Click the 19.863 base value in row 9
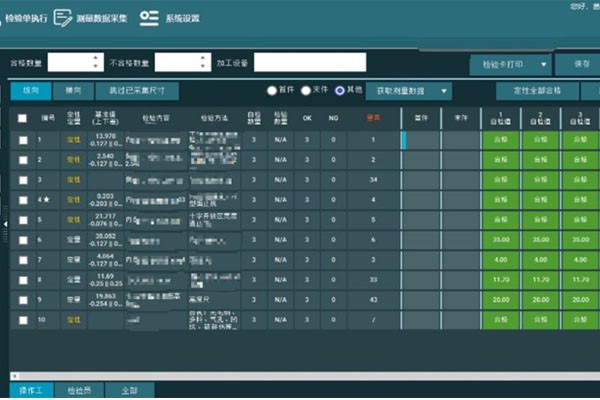This screenshot has height=400, width=600. 106,296
